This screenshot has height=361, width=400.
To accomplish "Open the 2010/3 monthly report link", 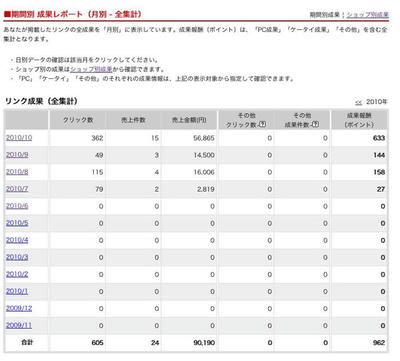I will click(17, 257).
